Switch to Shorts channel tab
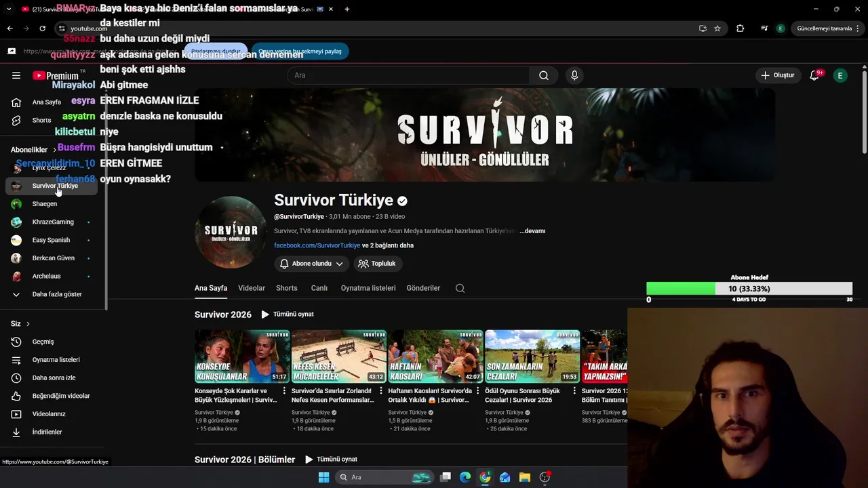868x488 pixels. [287, 288]
